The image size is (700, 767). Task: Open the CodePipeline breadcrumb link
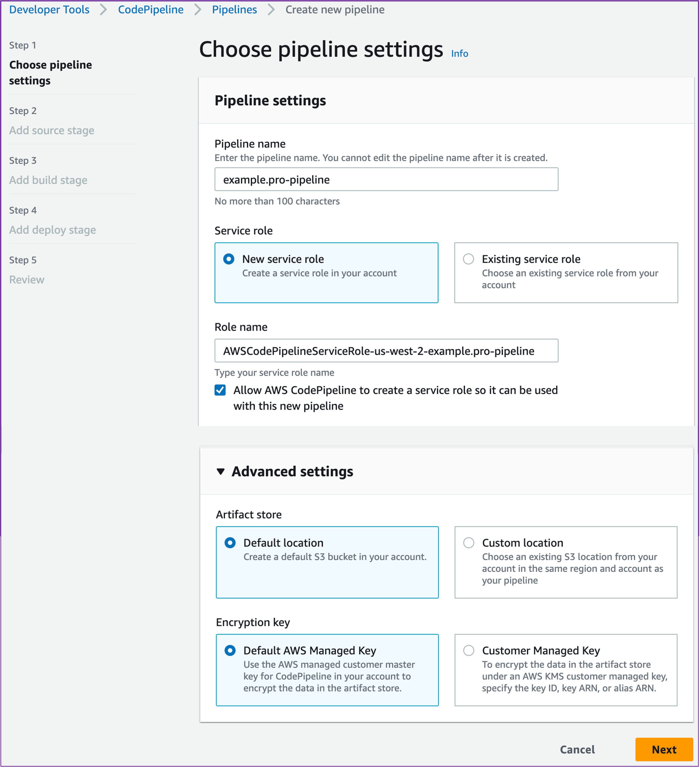[151, 9]
